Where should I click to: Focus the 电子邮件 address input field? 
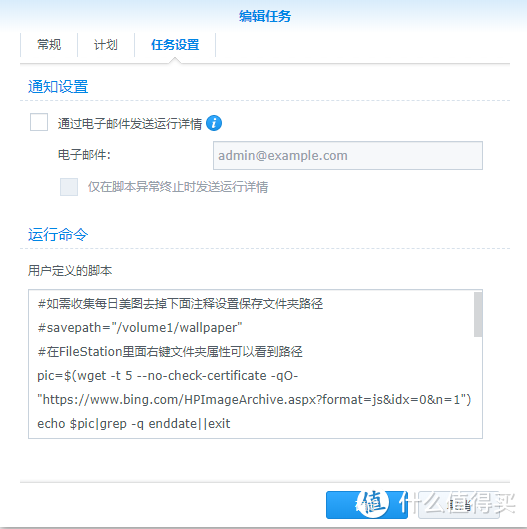pos(348,156)
